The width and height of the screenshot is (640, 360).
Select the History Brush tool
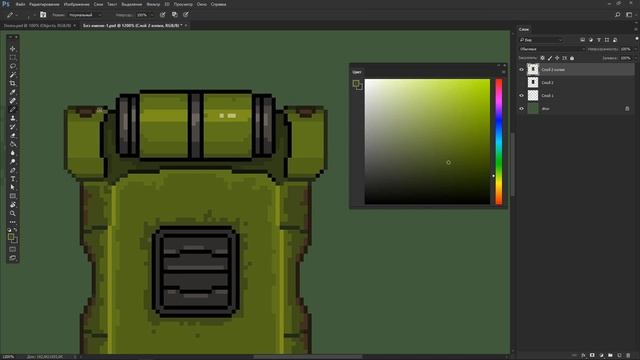13,127
